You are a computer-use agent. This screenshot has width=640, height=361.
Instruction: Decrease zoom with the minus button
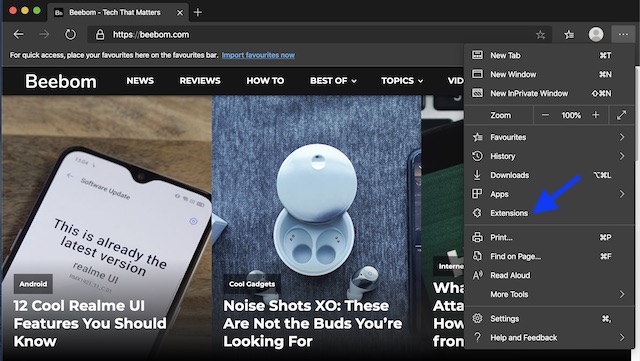[x=545, y=115]
